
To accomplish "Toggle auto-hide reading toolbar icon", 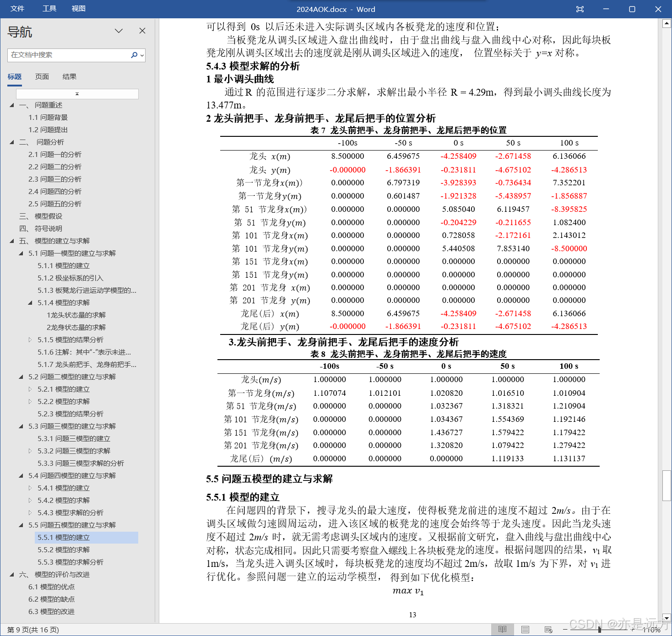I will [x=580, y=9].
